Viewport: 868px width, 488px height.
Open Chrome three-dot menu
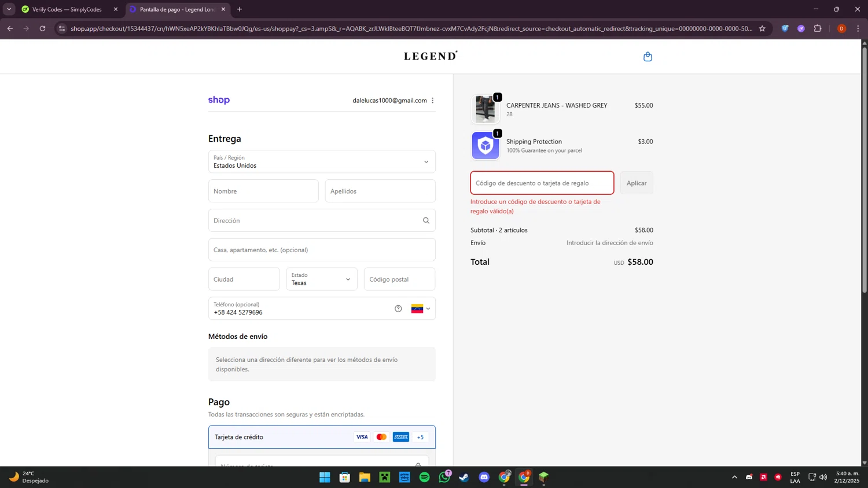tap(858, 28)
